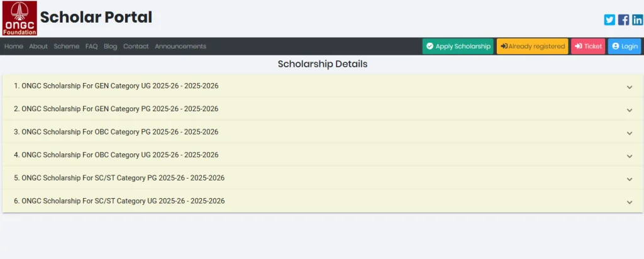Open the FAQ menu item
The image size is (644, 259).
[x=92, y=47]
